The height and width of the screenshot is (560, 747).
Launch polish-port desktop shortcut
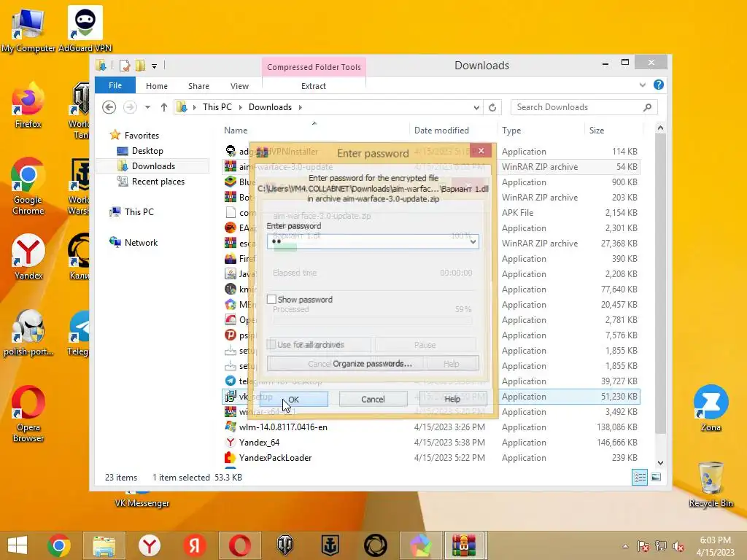(28, 332)
